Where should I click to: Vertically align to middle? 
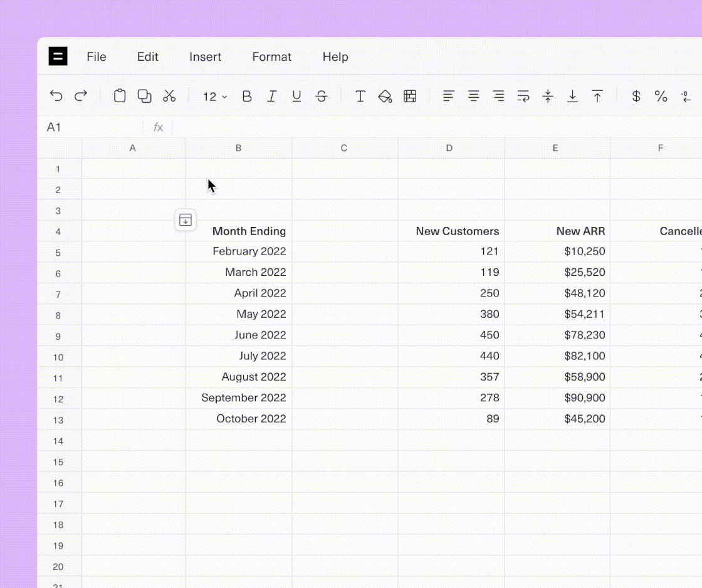548,96
